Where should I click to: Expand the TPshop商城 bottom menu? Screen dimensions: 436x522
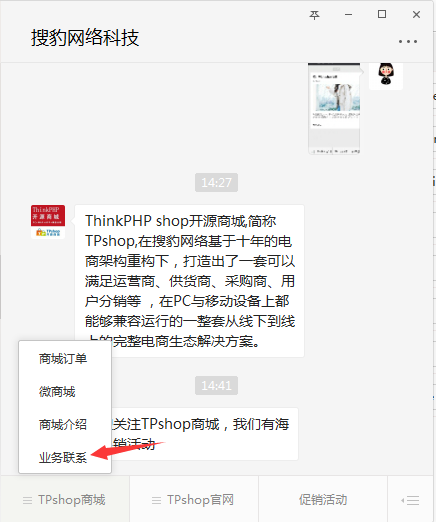tap(65, 499)
